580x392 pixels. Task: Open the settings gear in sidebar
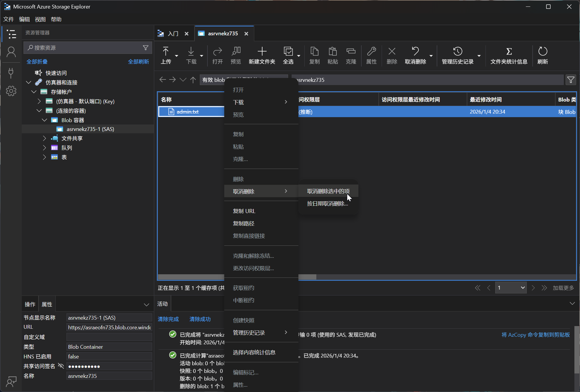coord(11,91)
